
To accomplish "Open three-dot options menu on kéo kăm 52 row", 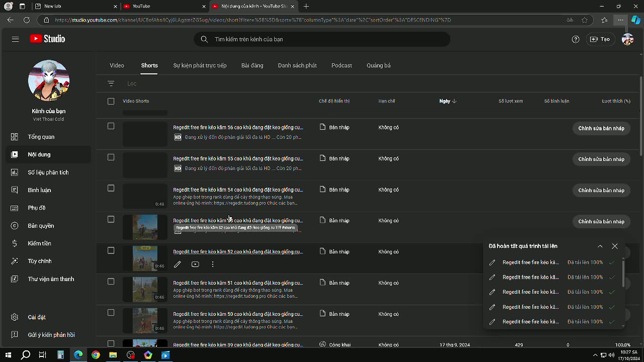I will click(x=213, y=264).
